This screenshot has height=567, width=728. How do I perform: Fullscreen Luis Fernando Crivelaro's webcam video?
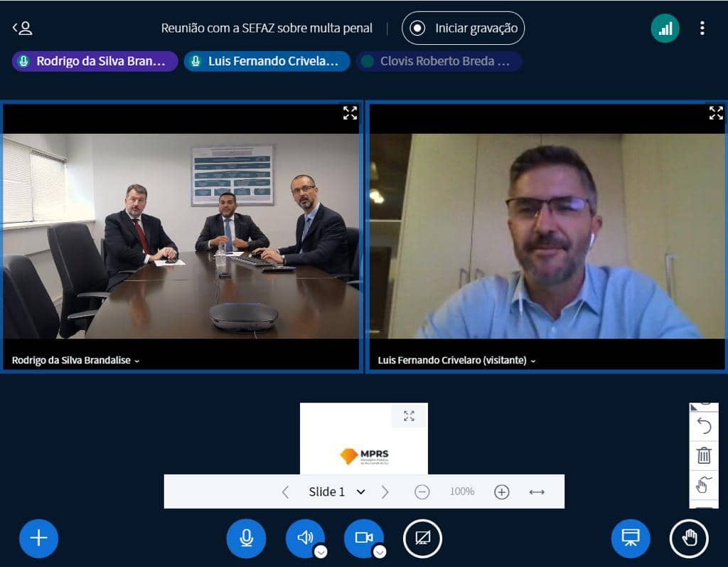click(716, 112)
